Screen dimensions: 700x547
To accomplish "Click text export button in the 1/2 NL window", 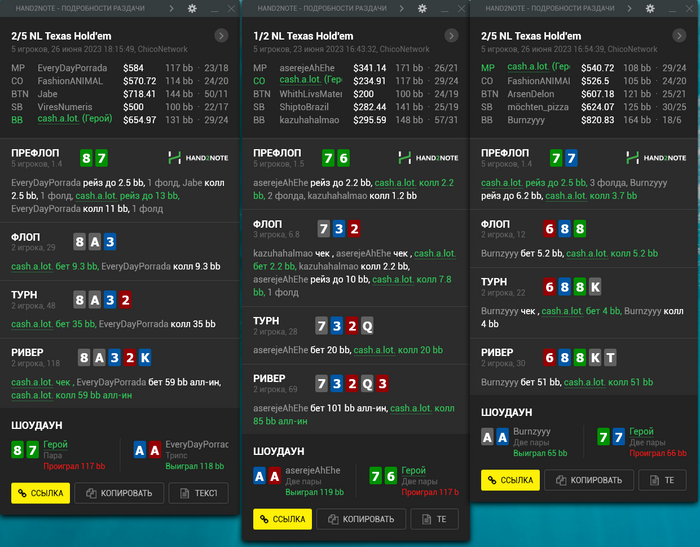I will pyautogui.click(x=434, y=519).
